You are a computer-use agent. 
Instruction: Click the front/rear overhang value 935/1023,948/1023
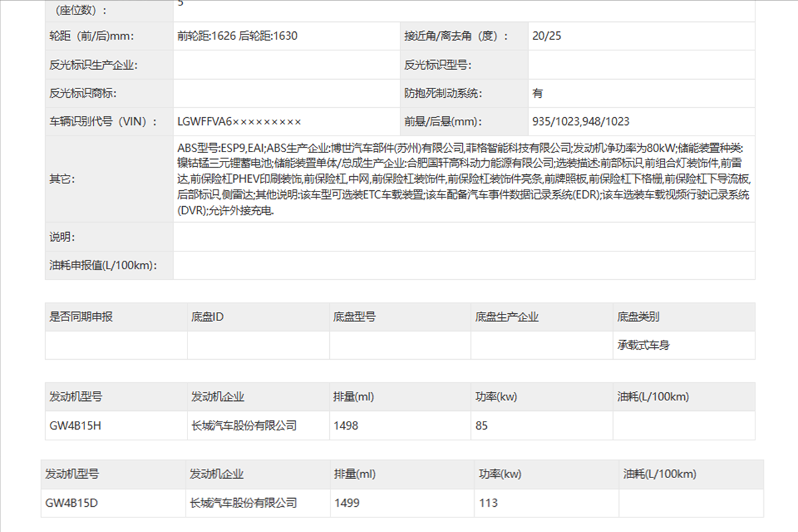click(581, 122)
